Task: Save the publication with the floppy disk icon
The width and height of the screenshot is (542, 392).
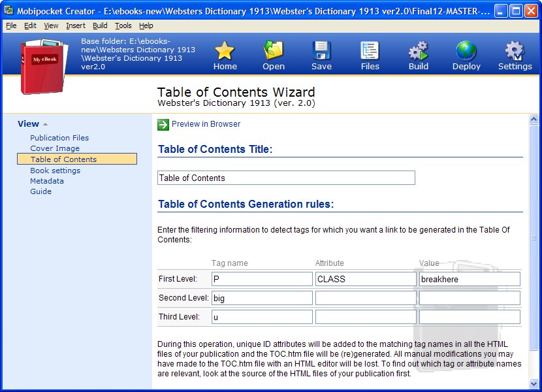Action: pos(321,50)
